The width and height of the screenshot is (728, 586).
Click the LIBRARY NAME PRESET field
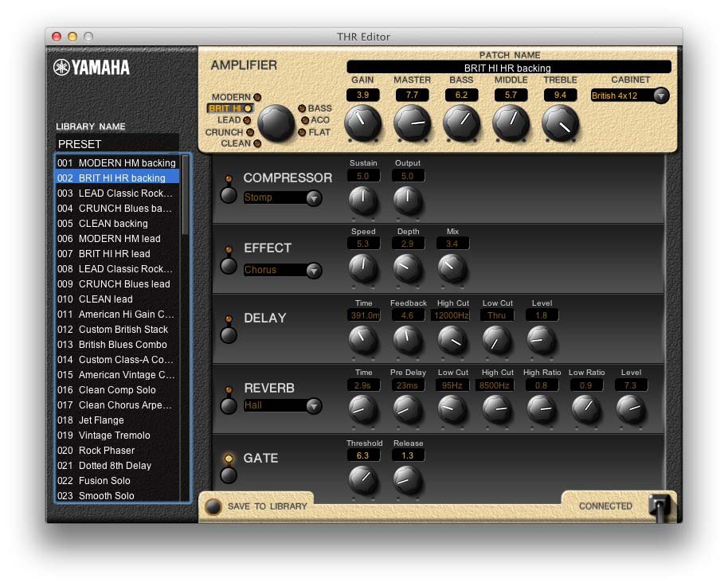point(117,144)
